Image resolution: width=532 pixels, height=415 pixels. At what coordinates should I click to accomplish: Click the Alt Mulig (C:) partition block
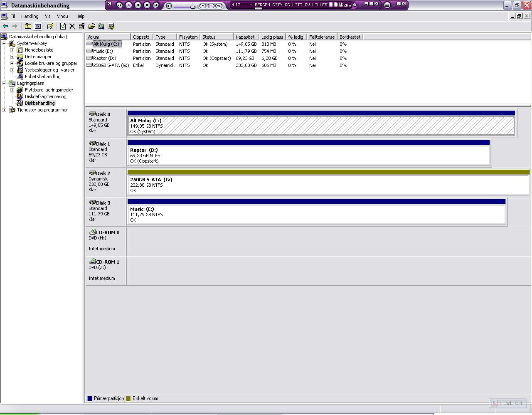(x=321, y=124)
